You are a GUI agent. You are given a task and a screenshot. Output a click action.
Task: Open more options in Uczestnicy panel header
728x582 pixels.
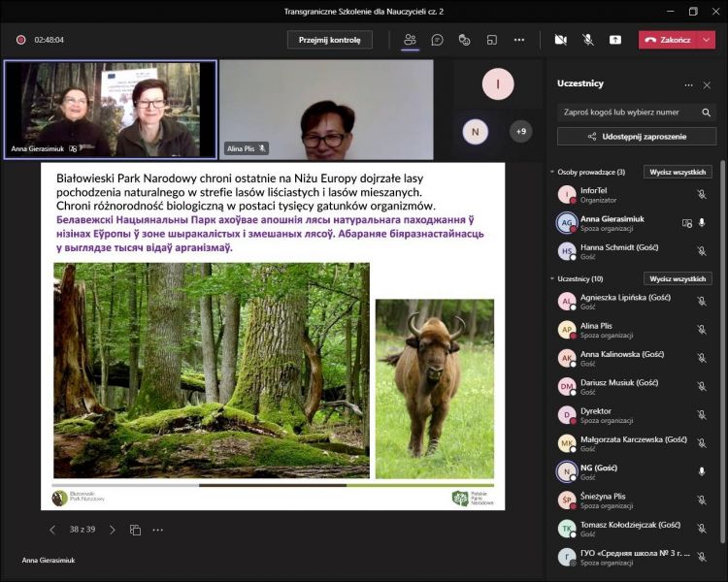688,84
